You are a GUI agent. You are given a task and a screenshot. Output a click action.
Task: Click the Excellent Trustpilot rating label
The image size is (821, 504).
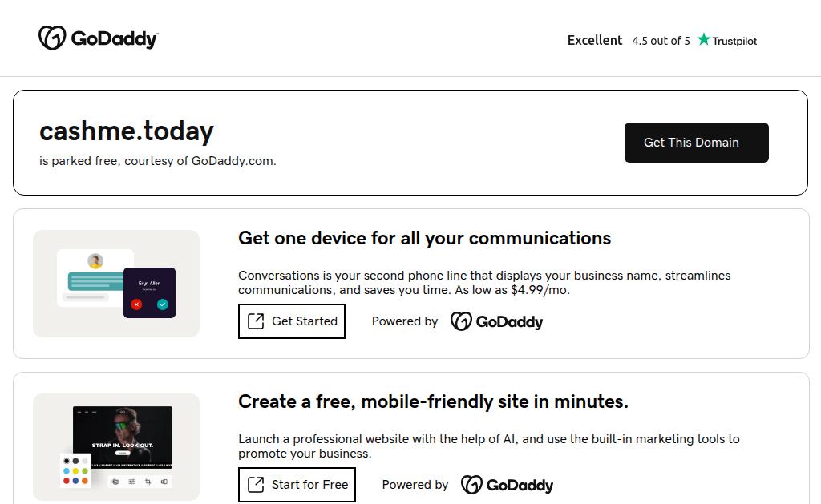[x=595, y=40]
